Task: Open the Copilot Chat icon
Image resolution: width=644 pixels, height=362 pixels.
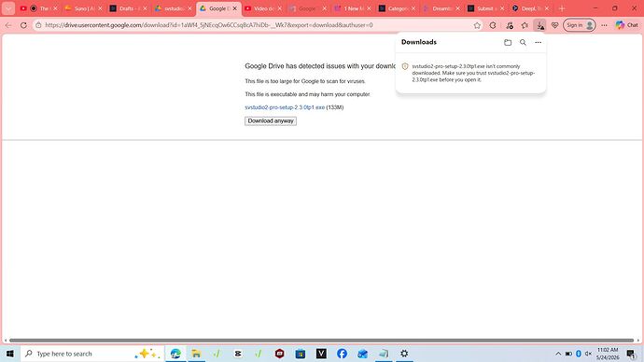Action: click(627, 25)
